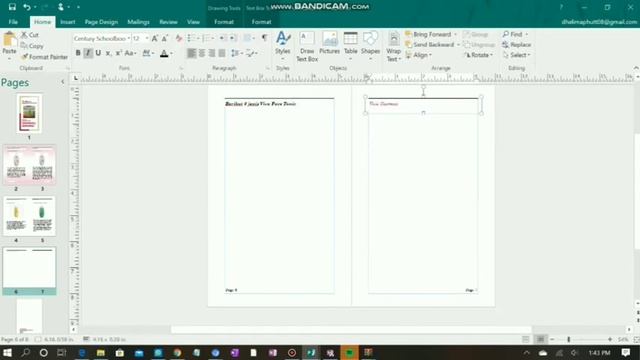Show paragraph special characters marks
This screenshot has width=640, height=360.
click(x=264, y=38)
